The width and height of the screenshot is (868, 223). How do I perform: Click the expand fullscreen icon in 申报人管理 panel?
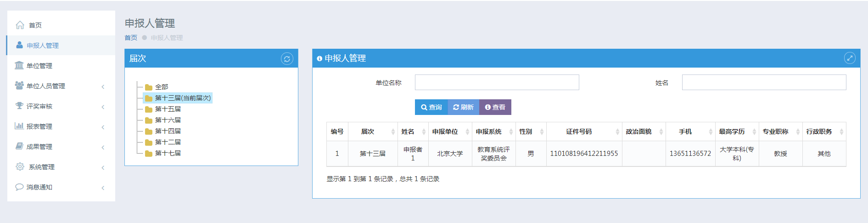[850, 58]
